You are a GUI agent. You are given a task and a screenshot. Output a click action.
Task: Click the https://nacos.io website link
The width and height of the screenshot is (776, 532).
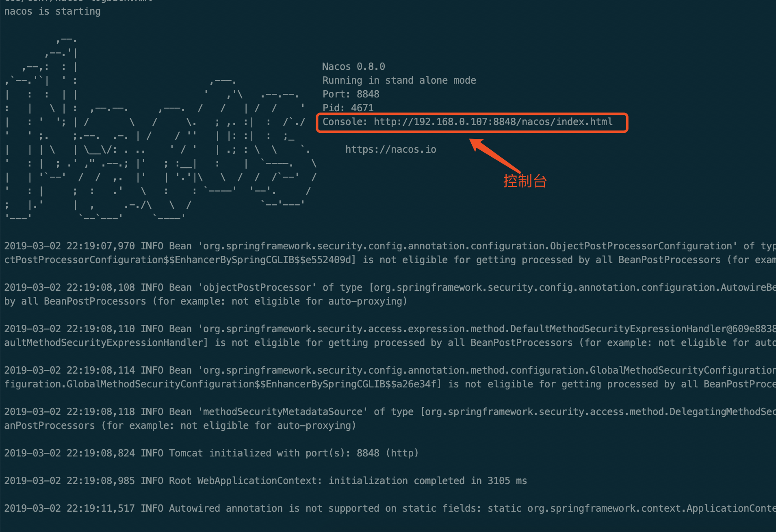pyautogui.click(x=390, y=149)
